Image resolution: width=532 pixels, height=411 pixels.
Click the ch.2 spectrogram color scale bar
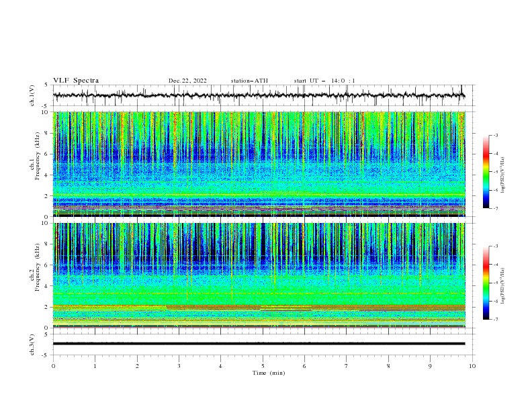486,283
